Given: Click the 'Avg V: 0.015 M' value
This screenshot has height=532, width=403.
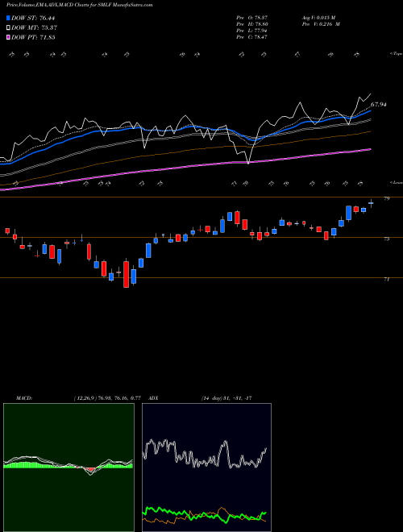Looking at the screenshot, I should (318, 18).
